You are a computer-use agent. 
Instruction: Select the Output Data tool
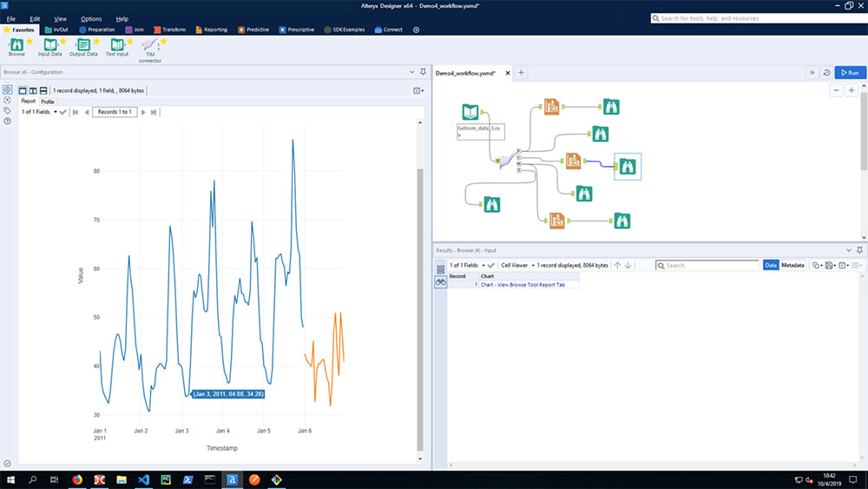click(x=83, y=47)
